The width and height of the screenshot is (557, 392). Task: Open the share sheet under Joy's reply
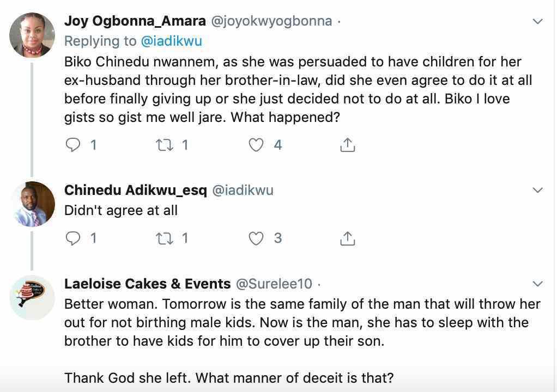click(347, 144)
